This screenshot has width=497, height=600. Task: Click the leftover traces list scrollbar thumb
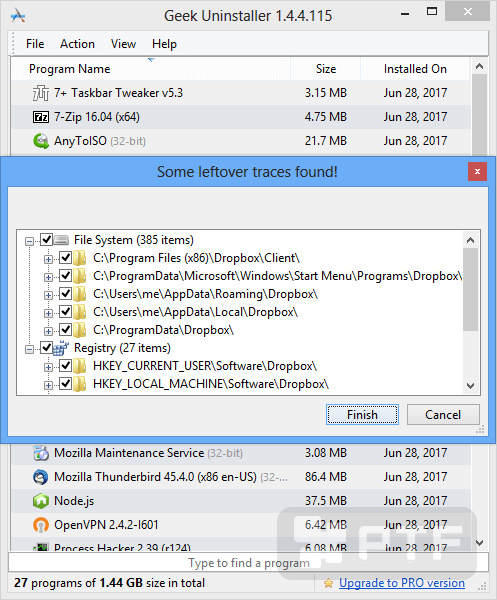pos(471,289)
